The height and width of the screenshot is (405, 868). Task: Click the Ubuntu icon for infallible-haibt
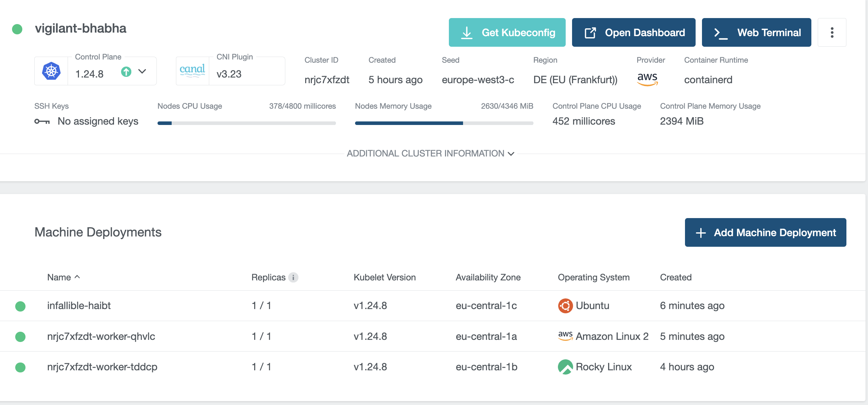pyautogui.click(x=565, y=306)
